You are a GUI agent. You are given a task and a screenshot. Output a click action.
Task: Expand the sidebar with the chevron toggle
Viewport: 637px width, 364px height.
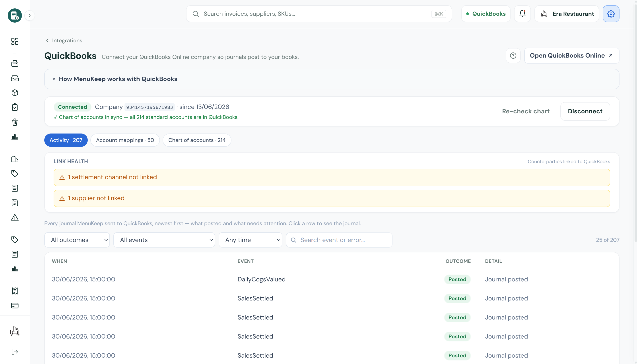(x=29, y=15)
